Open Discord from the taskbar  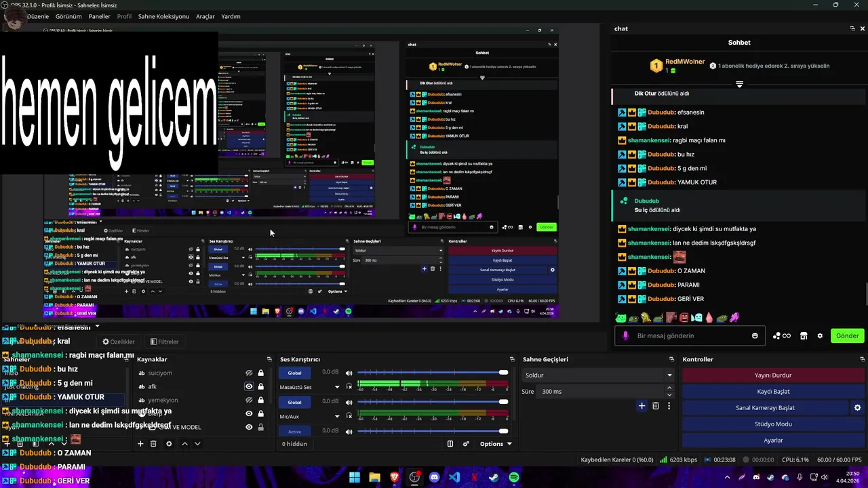tap(435, 477)
